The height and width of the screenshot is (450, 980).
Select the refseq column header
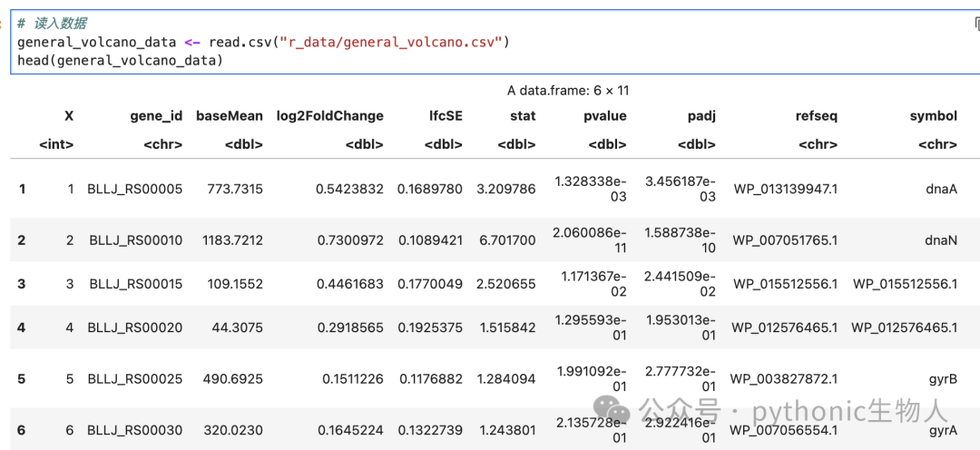tap(817, 115)
